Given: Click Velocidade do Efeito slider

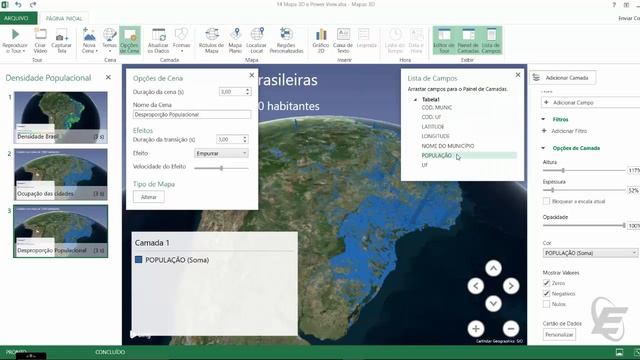Looking at the screenshot, I should click(221, 168).
